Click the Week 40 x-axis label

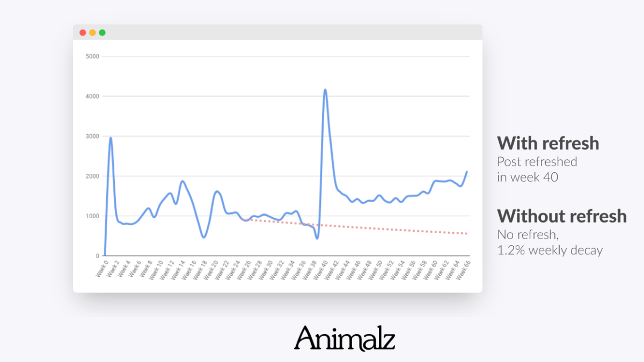coord(321,270)
